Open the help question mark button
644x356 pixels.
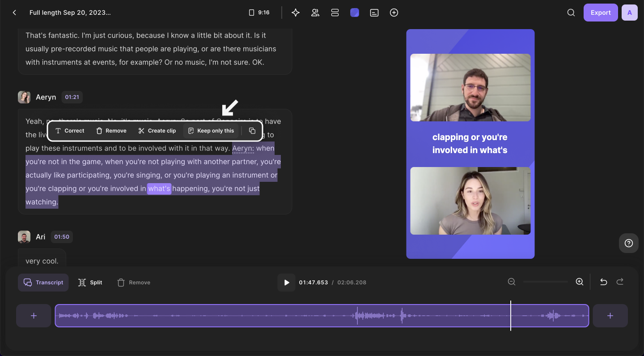(x=629, y=243)
